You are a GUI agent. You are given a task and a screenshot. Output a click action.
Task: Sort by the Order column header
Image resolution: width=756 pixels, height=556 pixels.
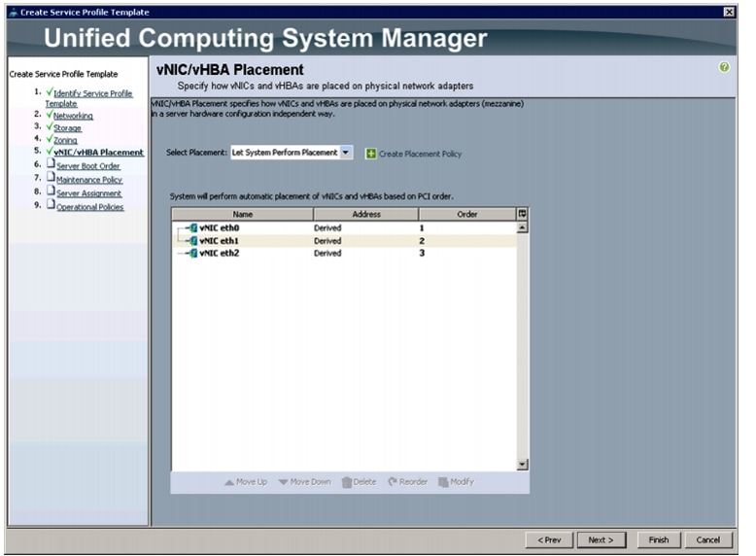pos(467,214)
